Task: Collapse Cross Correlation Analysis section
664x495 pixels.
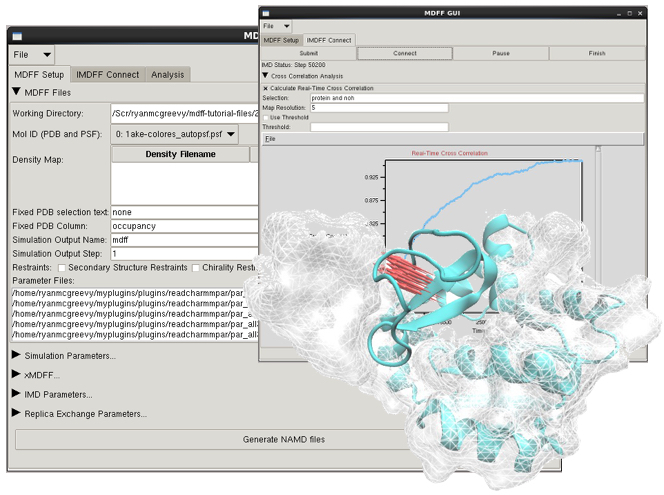Action: (266, 75)
